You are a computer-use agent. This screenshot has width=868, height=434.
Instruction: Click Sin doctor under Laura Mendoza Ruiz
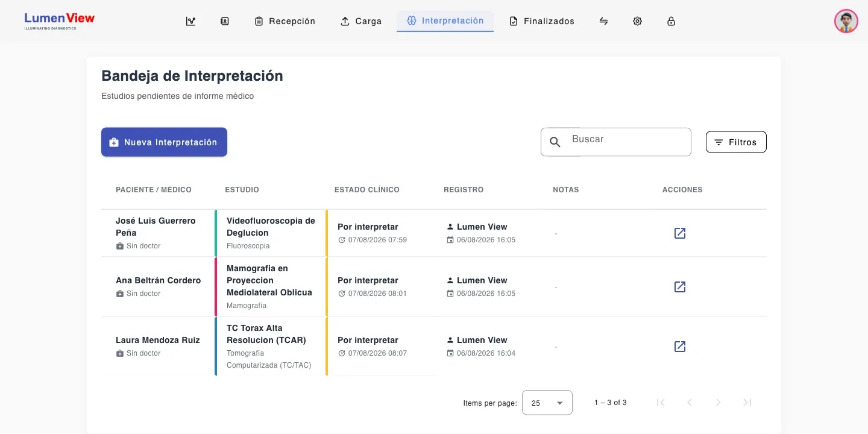pos(143,353)
